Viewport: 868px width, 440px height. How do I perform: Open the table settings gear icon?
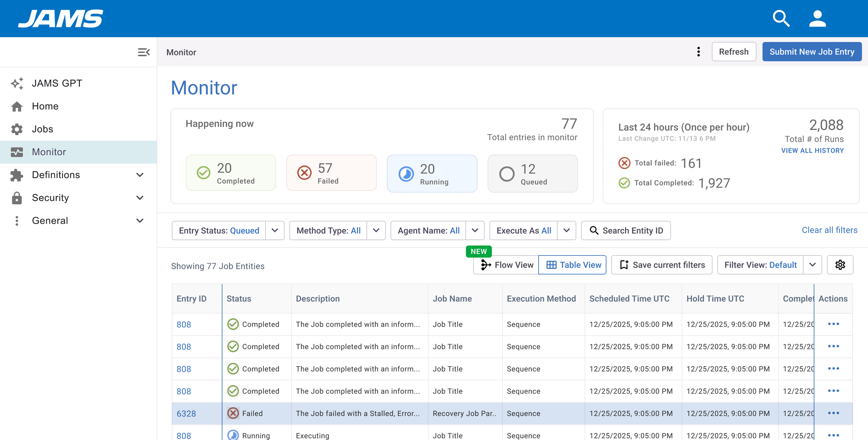pyautogui.click(x=840, y=265)
